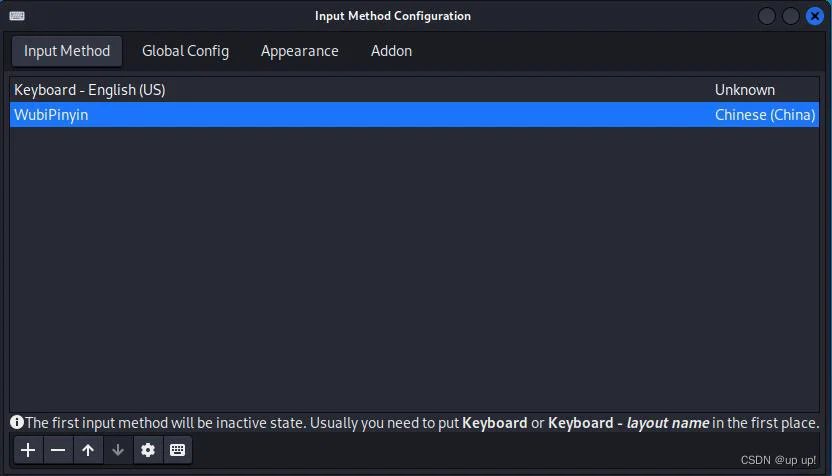Open keyboard layout settings icon
Viewport: 832px width, 476px height.
(177, 450)
